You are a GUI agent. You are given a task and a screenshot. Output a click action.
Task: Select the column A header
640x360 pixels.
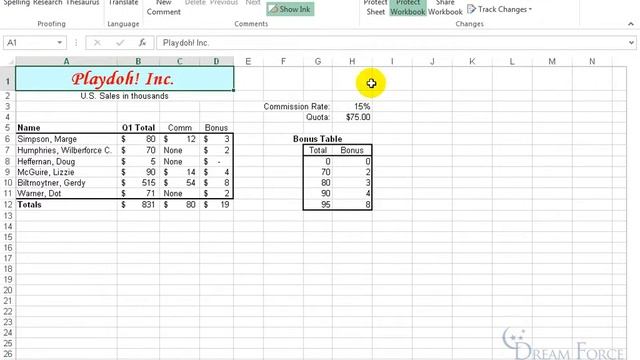(66, 61)
